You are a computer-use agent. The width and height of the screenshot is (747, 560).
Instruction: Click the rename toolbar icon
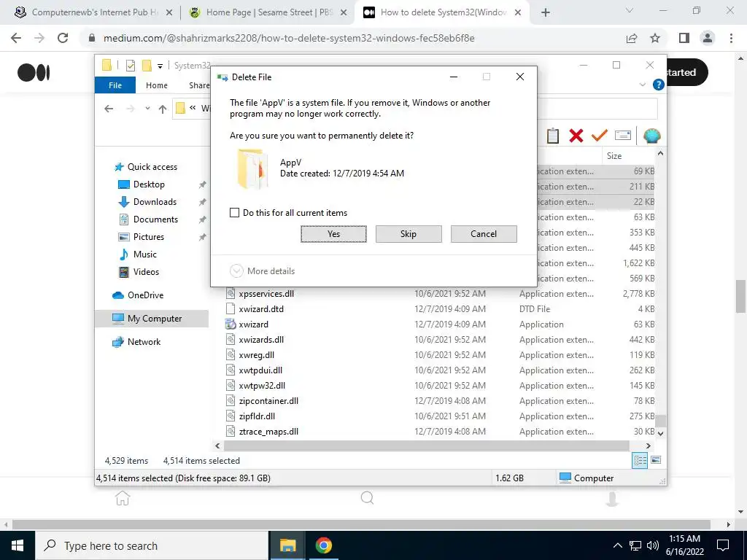623,136
